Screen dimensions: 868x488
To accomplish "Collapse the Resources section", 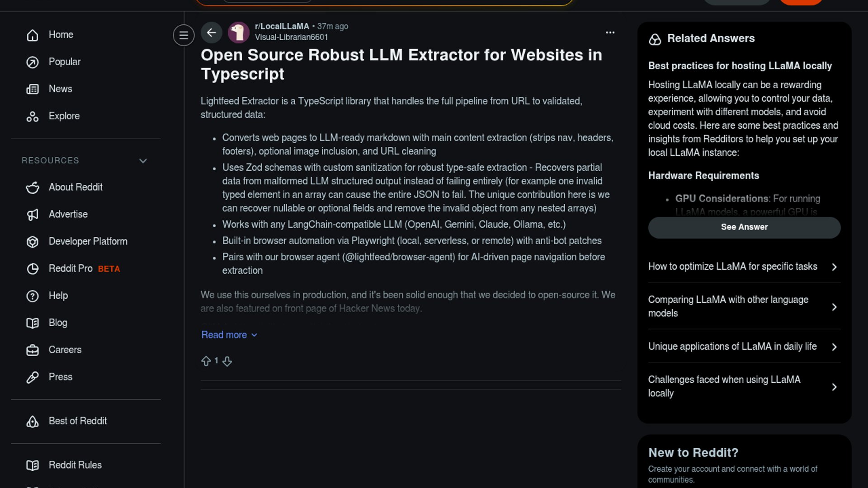I will (143, 161).
